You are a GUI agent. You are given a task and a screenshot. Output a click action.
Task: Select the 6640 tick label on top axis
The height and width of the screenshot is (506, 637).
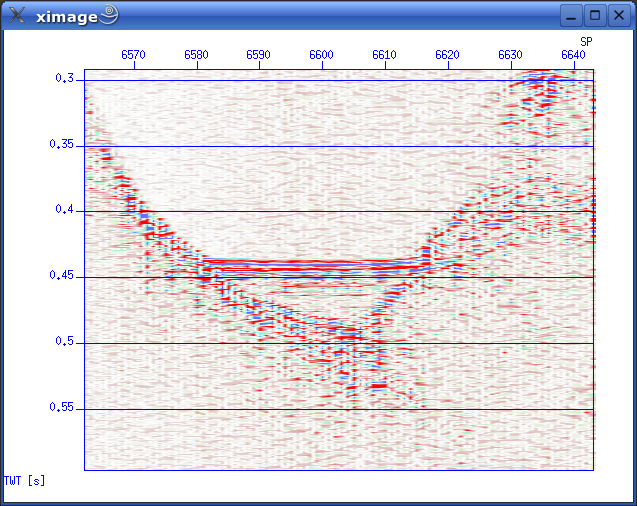573,55
